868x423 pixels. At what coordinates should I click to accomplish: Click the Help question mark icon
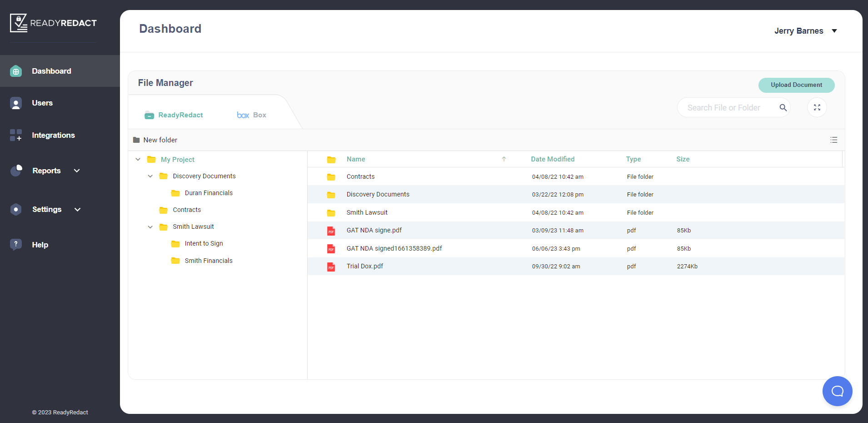[16, 244]
